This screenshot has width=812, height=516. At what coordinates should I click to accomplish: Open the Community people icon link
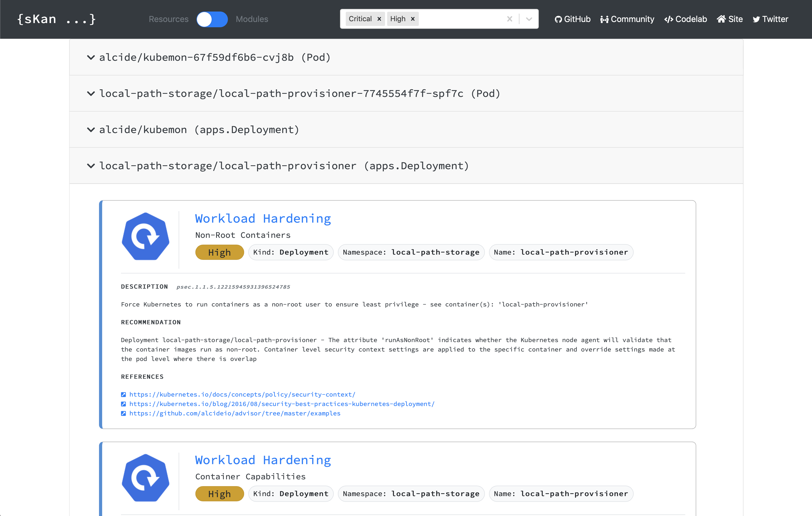pyautogui.click(x=604, y=20)
